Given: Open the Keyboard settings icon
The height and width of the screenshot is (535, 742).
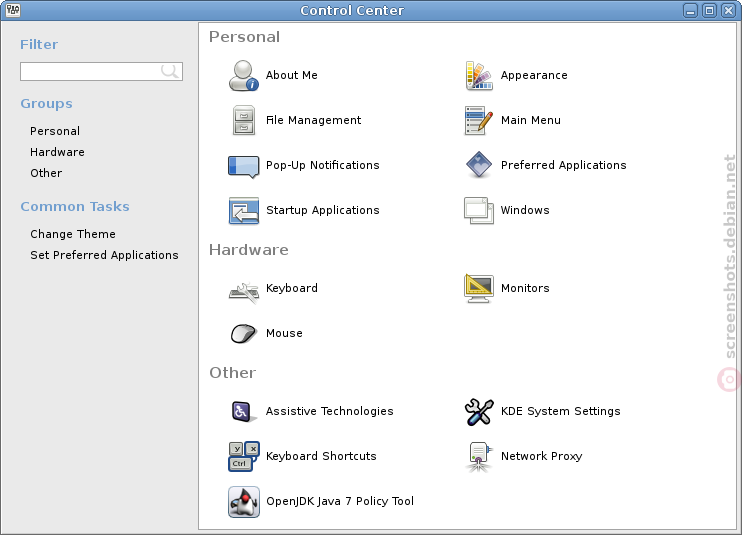Looking at the screenshot, I should click(x=244, y=290).
